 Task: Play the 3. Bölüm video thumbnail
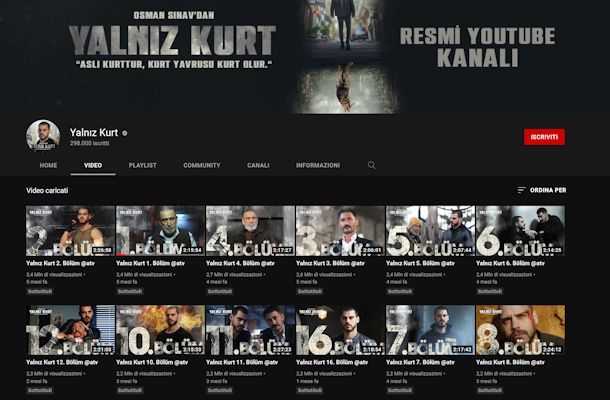pyautogui.click(x=340, y=231)
